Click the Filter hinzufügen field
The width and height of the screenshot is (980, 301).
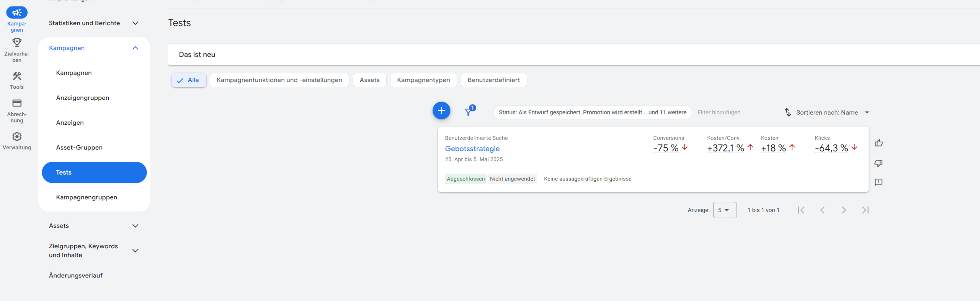tap(719, 112)
